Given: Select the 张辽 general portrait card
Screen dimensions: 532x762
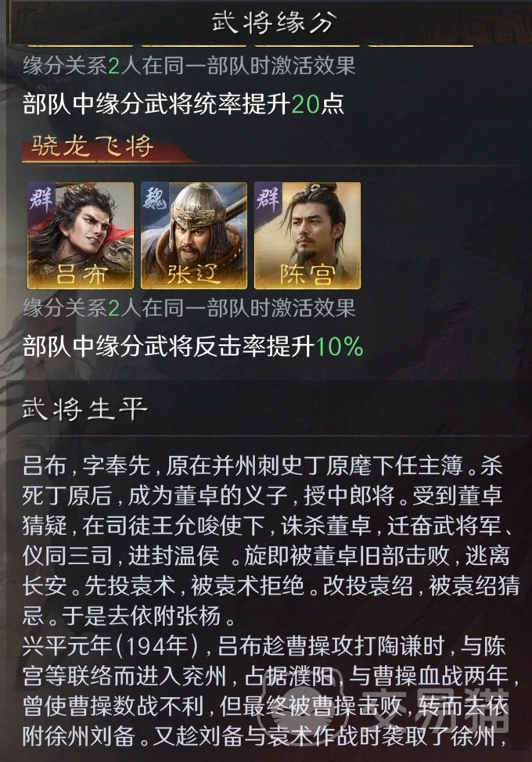Looking at the screenshot, I should pyautogui.click(x=194, y=235).
